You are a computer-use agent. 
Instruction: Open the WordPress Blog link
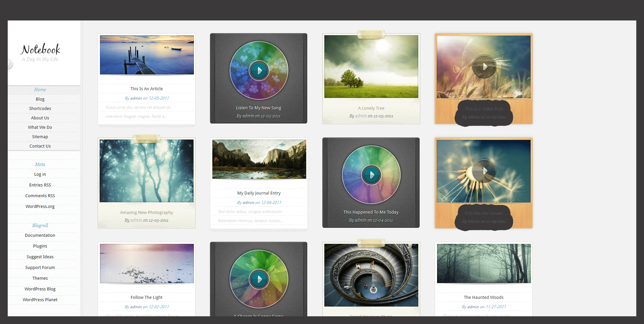click(x=40, y=289)
